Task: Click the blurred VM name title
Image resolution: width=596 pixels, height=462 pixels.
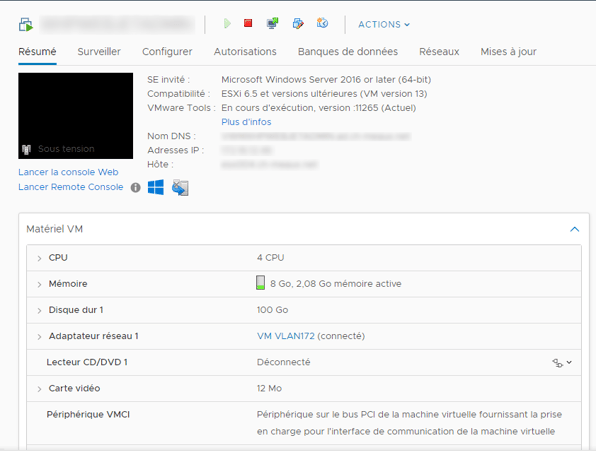Action: coord(117,25)
